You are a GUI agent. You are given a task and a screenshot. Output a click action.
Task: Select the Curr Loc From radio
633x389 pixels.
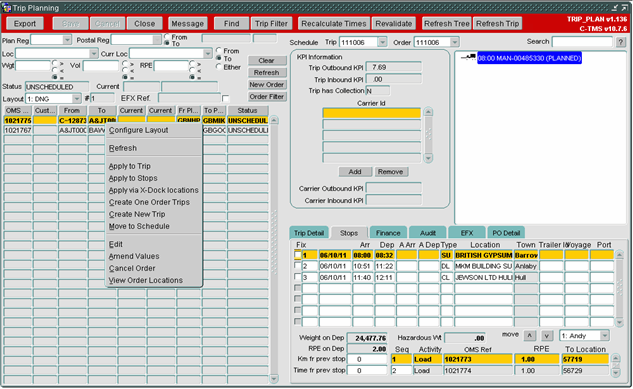[x=219, y=50]
